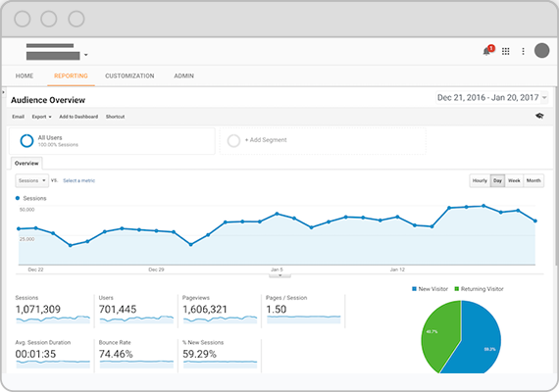Screen dimensions: 559x392
Task: Go to the Customization tab
Action: click(129, 75)
